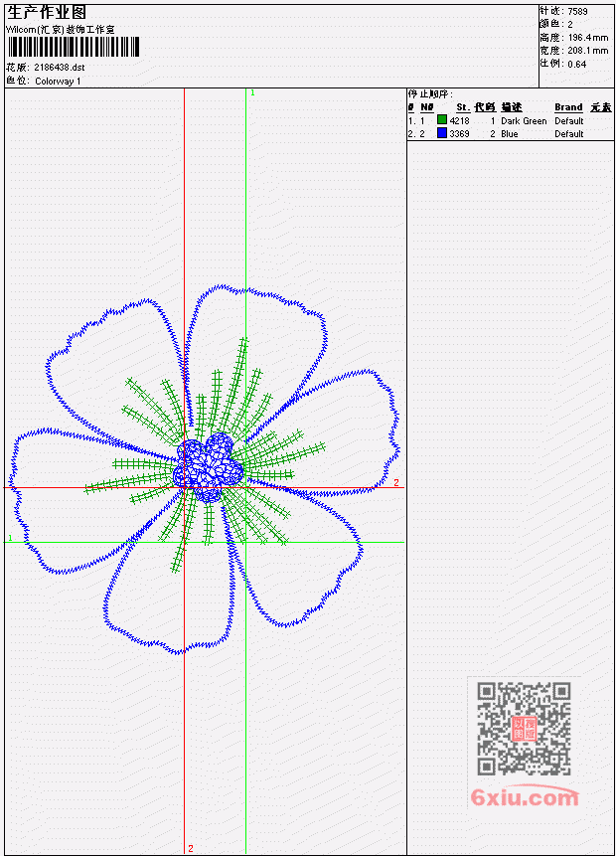The width and height of the screenshot is (616, 856).
Task: Click 'Default' in the Blue row
Action: [569, 134]
